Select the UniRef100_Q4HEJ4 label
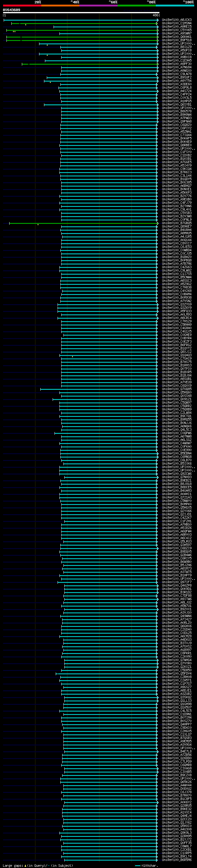The height and width of the screenshot is (868, 197). (x=177, y=816)
